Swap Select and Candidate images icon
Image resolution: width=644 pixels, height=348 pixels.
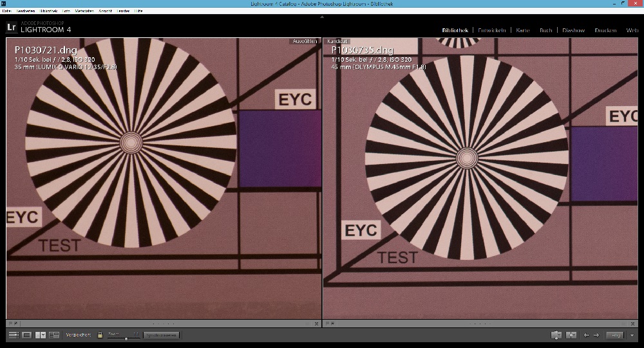(x=556, y=335)
